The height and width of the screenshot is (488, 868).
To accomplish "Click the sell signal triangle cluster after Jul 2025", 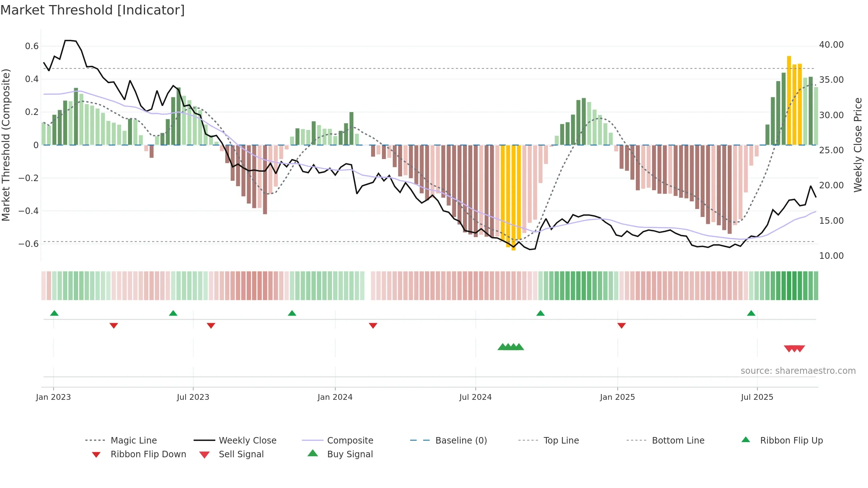I will 795,348.
